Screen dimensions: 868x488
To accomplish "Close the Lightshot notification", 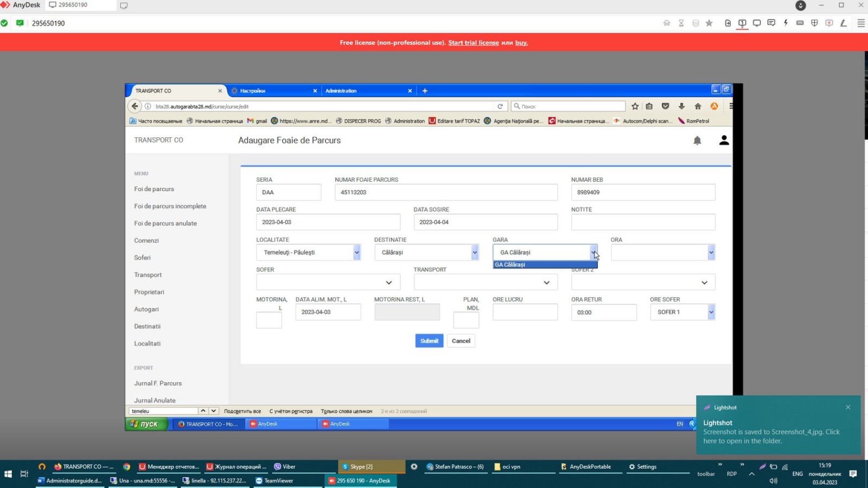I will point(848,407).
